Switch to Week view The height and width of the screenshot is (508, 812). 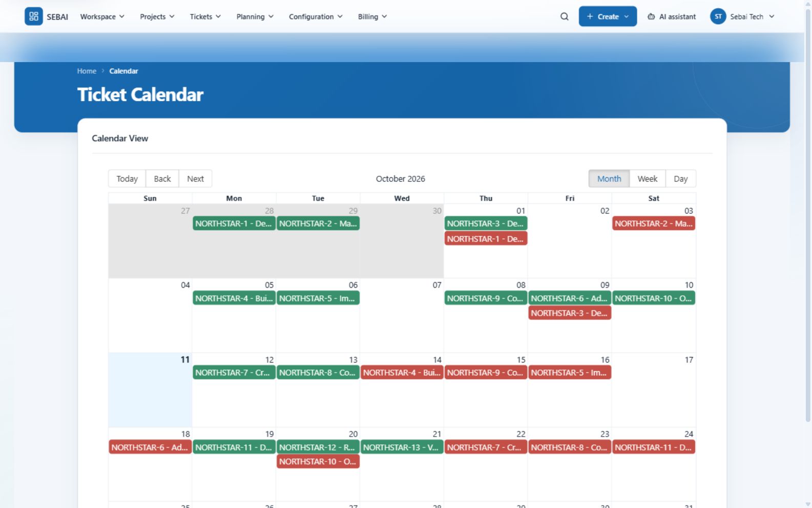coord(648,178)
